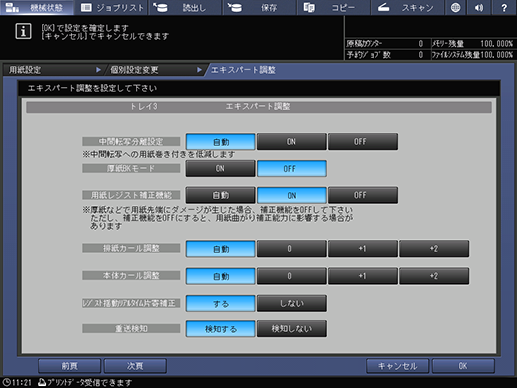Set 本体カール調整 to 自動

point(221,276)
